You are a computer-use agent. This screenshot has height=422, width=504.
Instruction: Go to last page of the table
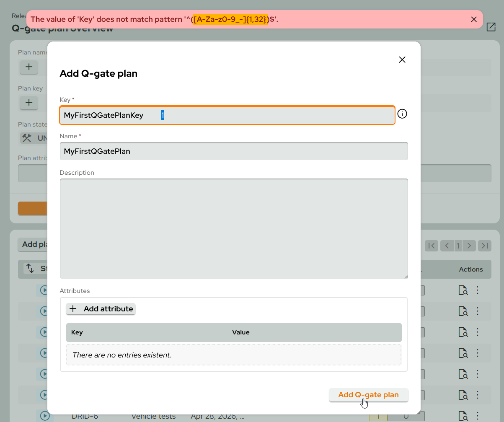(x=485, y=246)
